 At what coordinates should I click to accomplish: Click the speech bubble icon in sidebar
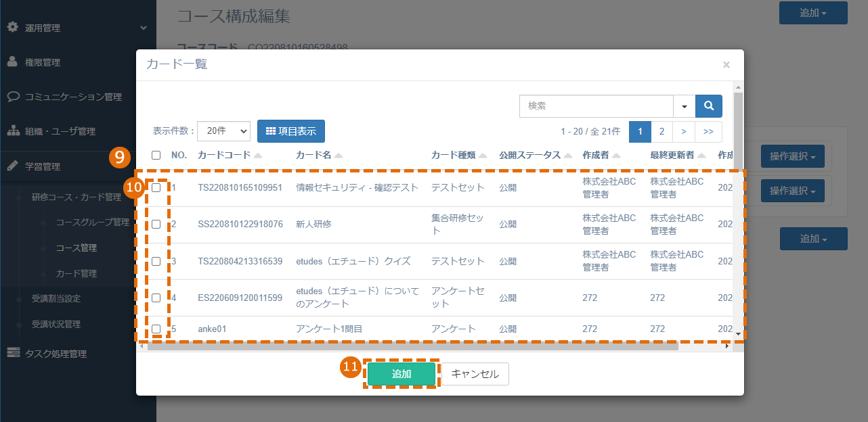[x=13, y=96]
